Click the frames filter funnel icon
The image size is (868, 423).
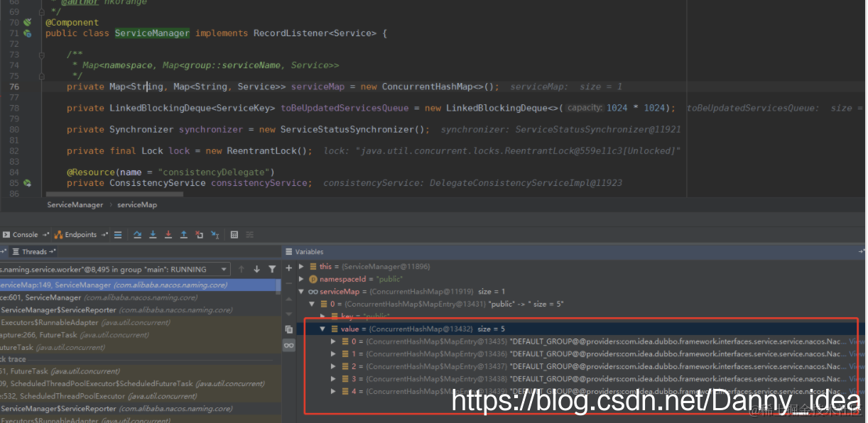[272, 269]
